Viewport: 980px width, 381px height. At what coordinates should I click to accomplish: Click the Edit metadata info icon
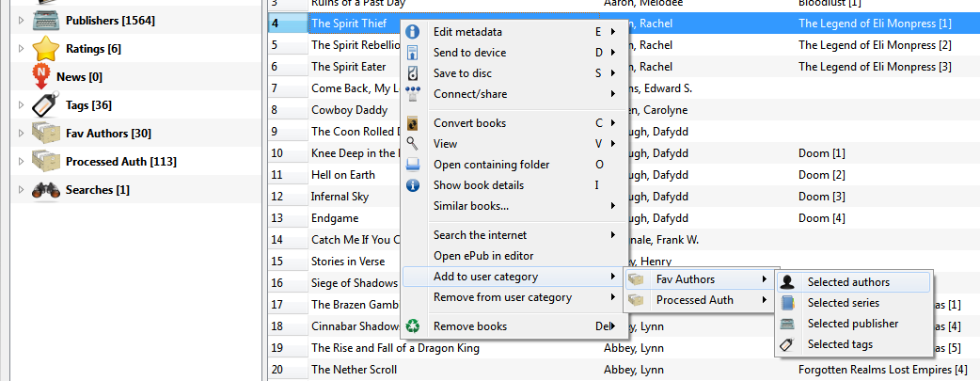(x=412, y=32)
